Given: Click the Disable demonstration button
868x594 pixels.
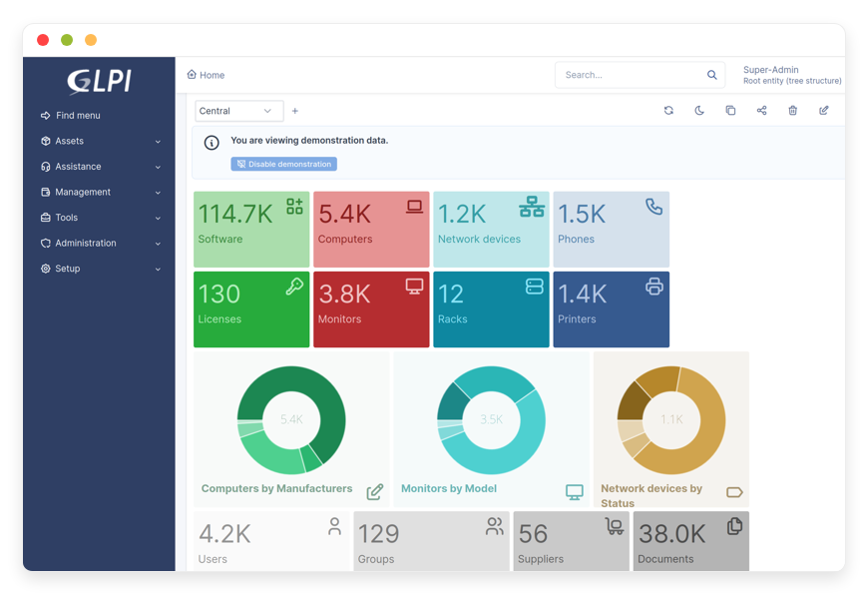Looking at the screenshot, I should [x=284, y=164].
